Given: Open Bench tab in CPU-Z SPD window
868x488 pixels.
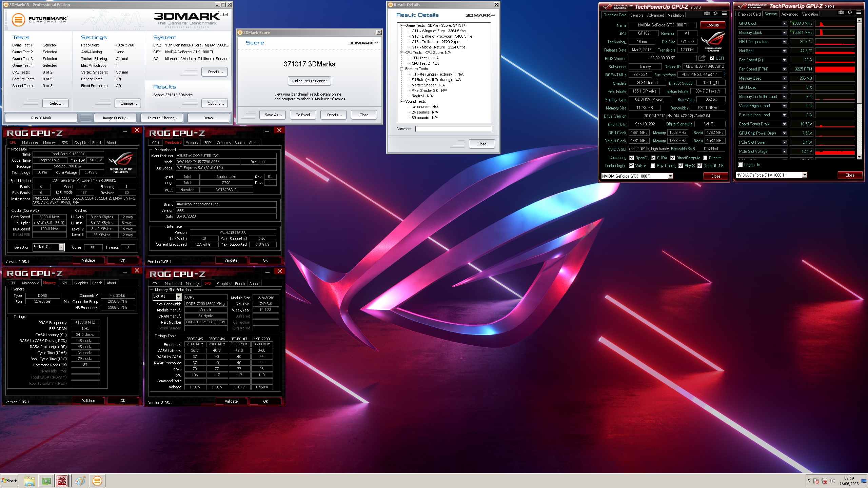Looking at the screenshot, I should pos(240,284).
